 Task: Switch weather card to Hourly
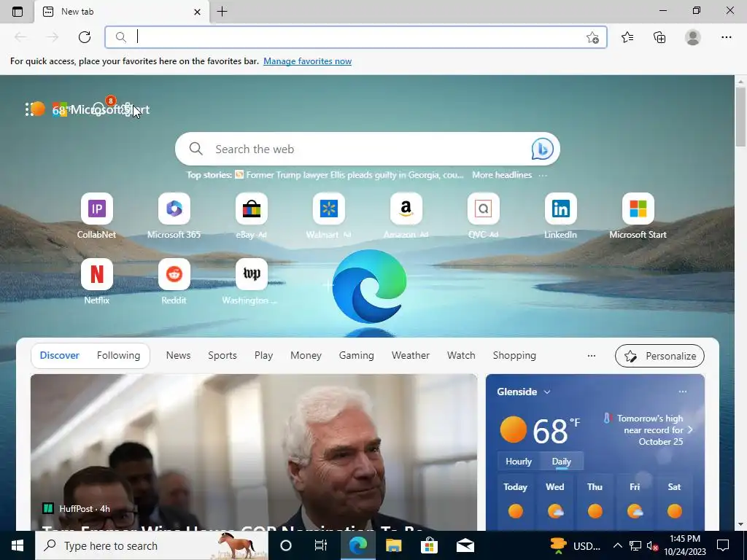519,461
